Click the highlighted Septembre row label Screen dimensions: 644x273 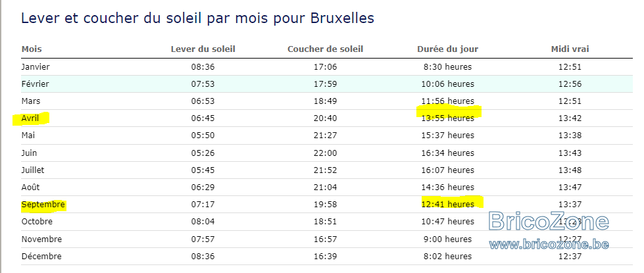pos(43,204)
